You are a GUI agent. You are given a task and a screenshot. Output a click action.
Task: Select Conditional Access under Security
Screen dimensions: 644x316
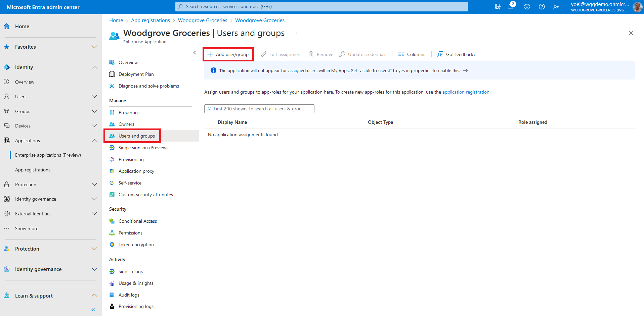(x=137, y=221)
